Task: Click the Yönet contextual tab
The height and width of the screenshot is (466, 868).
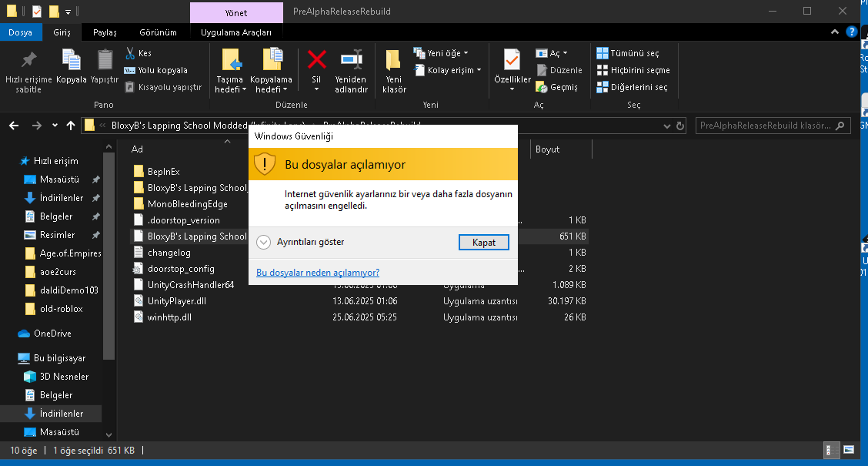Action: point(236,13)
